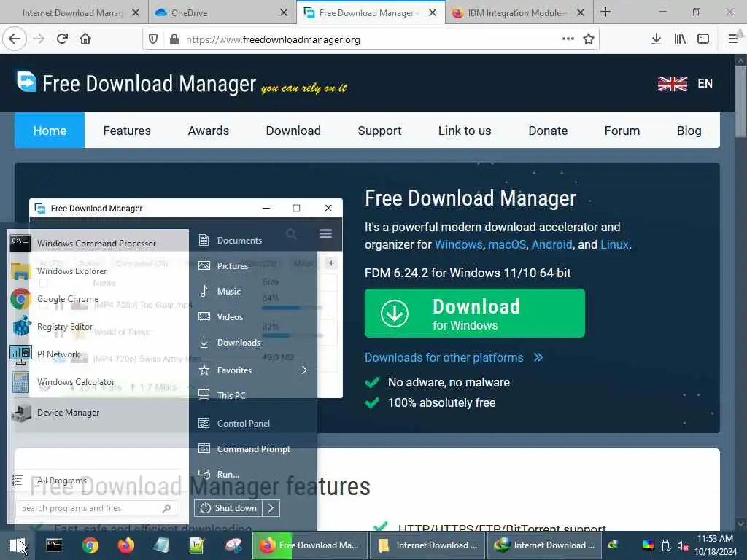Open the browser home page icon
The image size is (747, 560).
click(85, 39)
